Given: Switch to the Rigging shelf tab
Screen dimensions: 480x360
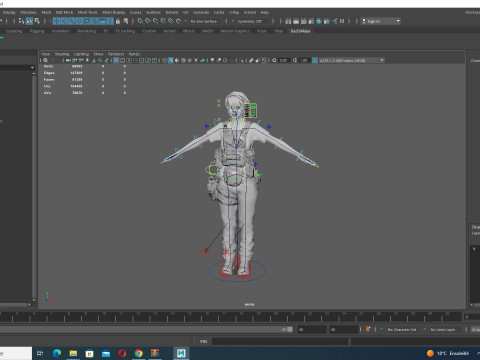Looking at the screenshot, I should pos(37,31).
